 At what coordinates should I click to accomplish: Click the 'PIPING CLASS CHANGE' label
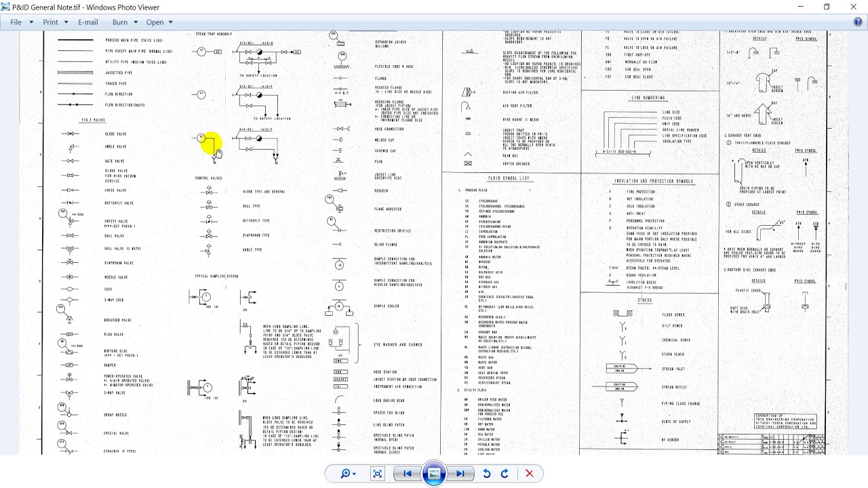click(681, 403)
